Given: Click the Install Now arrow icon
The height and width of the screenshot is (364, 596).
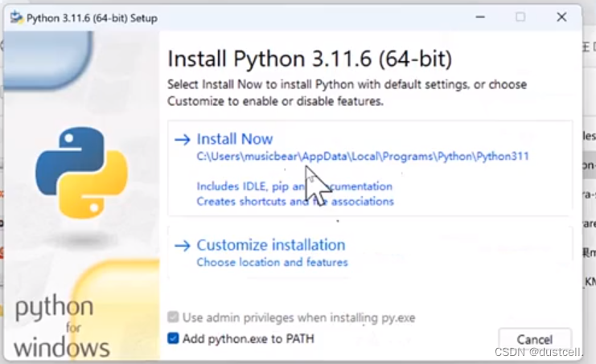Looking at the screenshot, I should pos(183,140).
